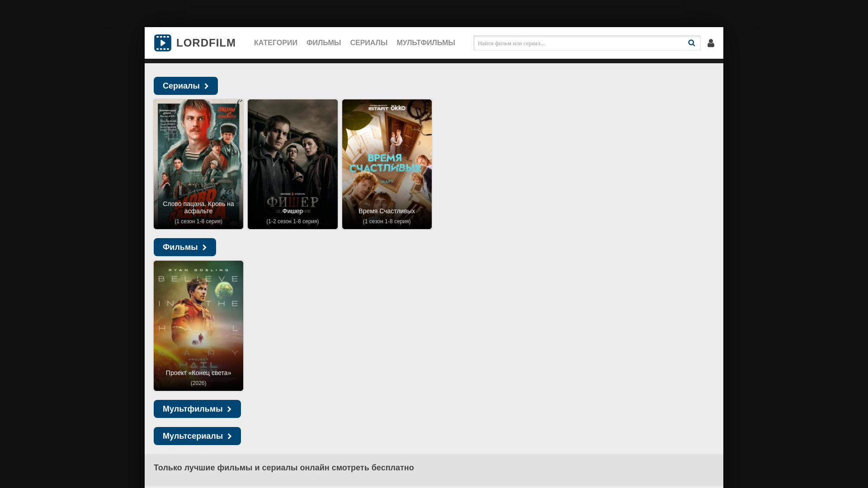
Task: Click the Время Счастливых title caption
Action: (x=387, y=211)
